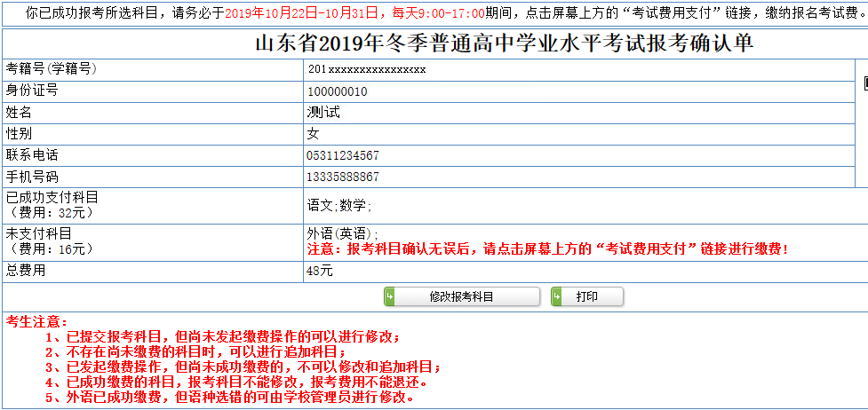Screen dimensions: 868x410
Task: Click note 5 about 学校管理员 language correction
Action: [228, 397]
